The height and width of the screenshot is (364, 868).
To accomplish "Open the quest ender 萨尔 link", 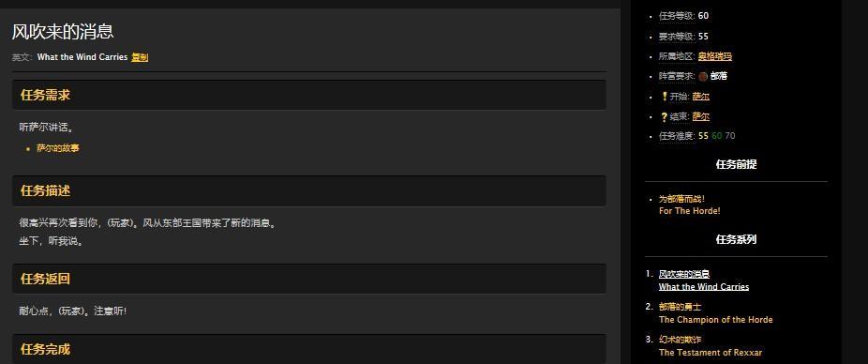I will click(x=701, y=117).
